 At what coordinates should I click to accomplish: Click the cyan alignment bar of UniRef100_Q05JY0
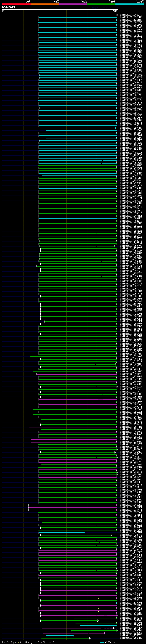click(x=78, y=15)
